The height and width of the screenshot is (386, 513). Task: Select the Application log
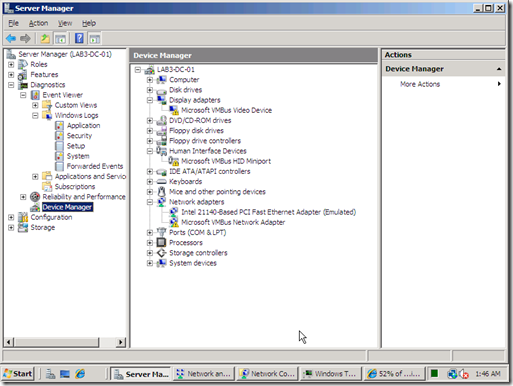83,126
